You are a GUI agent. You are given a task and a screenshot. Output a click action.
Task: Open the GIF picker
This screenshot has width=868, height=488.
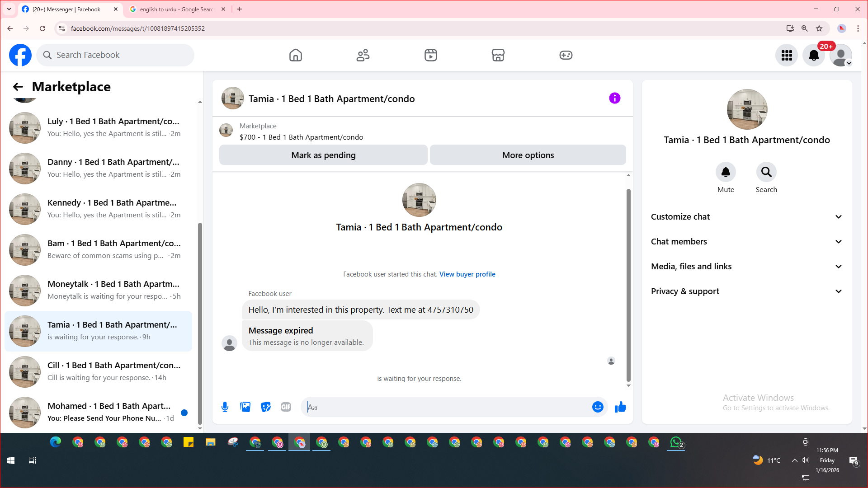pos(286,407)
